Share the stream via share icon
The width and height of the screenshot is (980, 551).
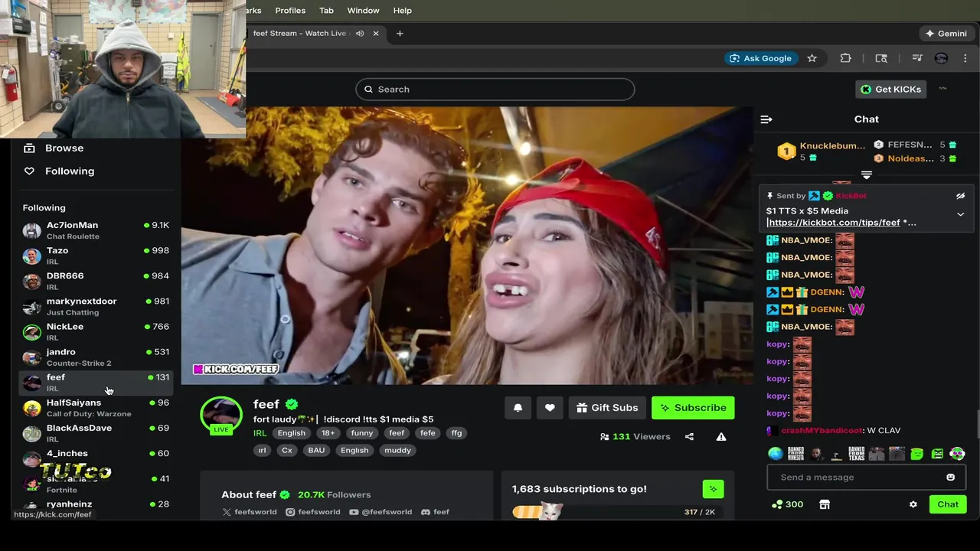click(689, 437)
